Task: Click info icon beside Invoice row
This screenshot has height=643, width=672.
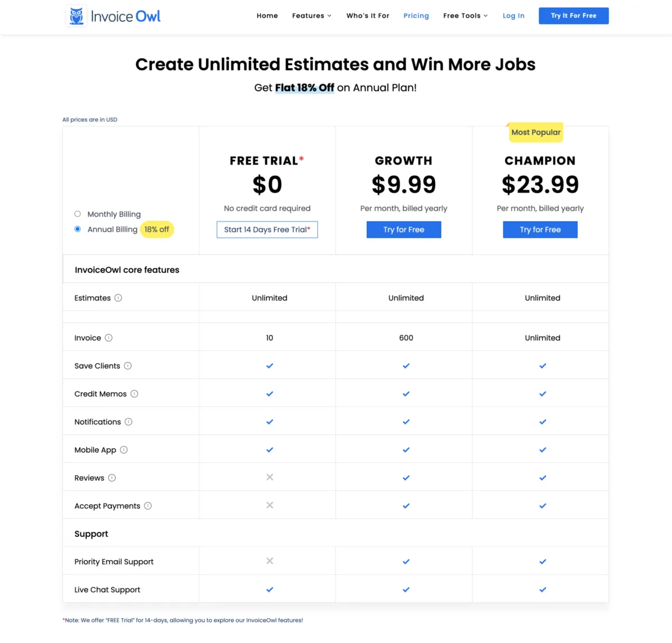Action: tap(109, 337)
